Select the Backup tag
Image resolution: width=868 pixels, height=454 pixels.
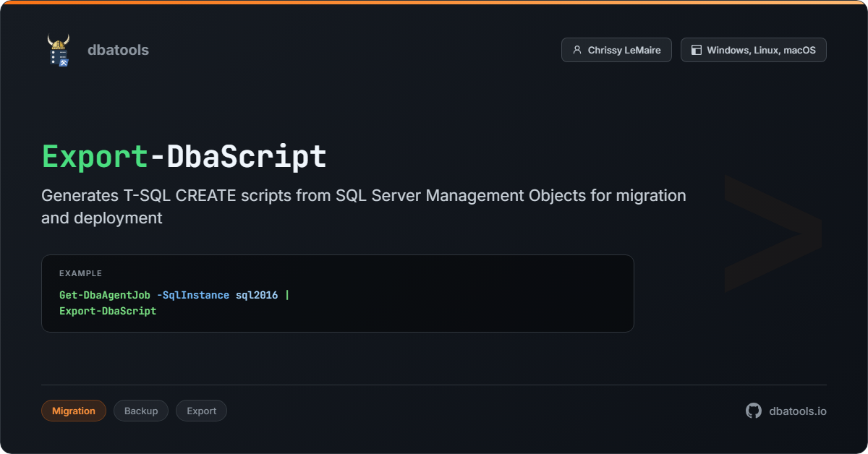(141, 411)
